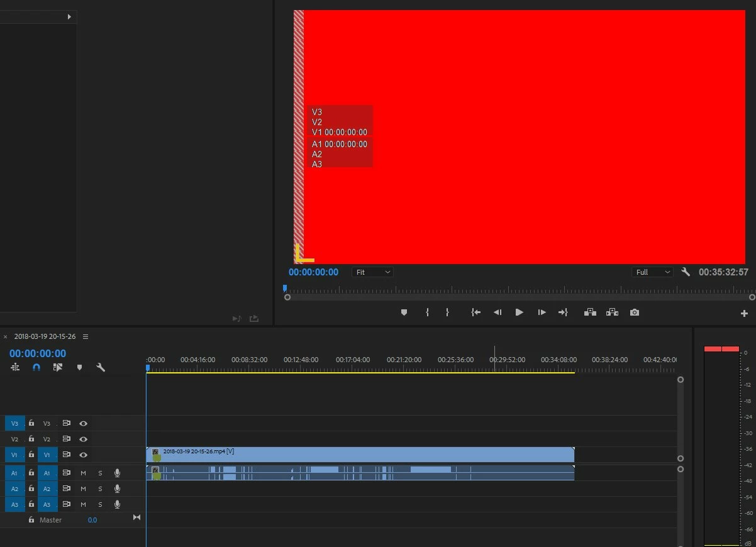Open Program Monitor button editor plus
756x547 pixels.
[x=744, y=313]
